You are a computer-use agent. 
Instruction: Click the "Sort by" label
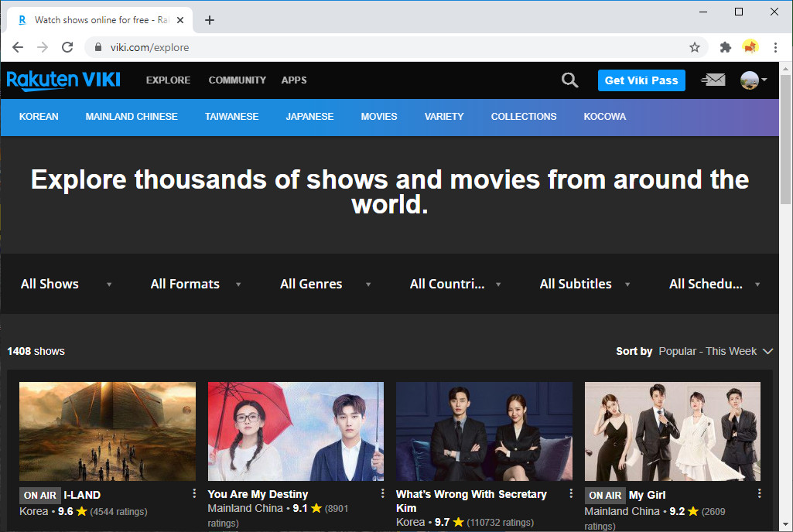coord(634,352)
